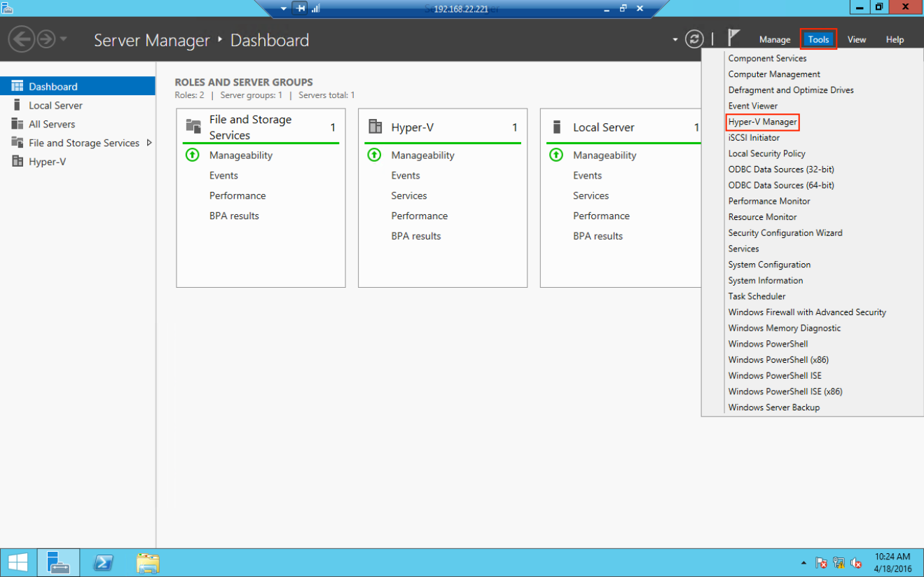Click the File and Storage Services tile header
The image size is (924, 577).
(x=250, y=127)
